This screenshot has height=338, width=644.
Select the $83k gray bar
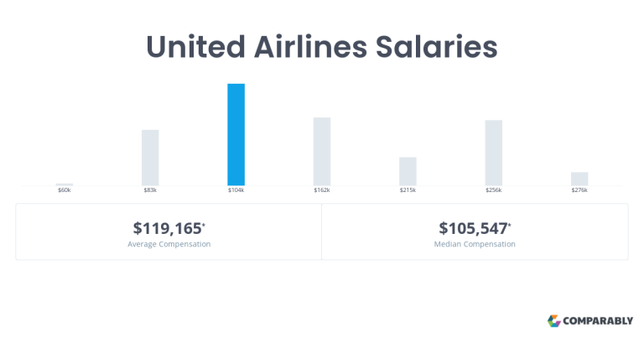tap(150, 158)
